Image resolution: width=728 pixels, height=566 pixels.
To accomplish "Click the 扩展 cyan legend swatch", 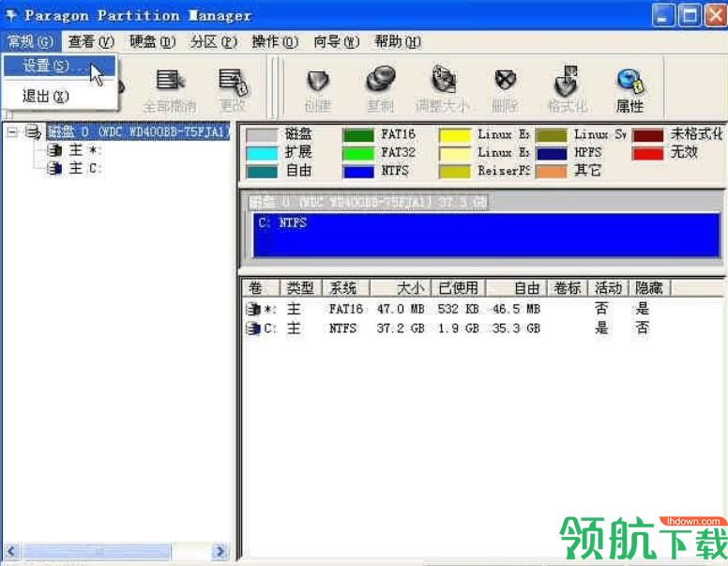I will [262, 153].
